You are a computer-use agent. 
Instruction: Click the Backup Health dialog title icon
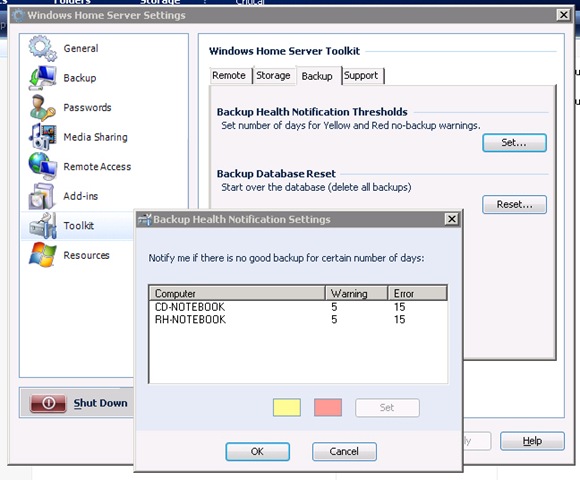[x=144, y=219]
